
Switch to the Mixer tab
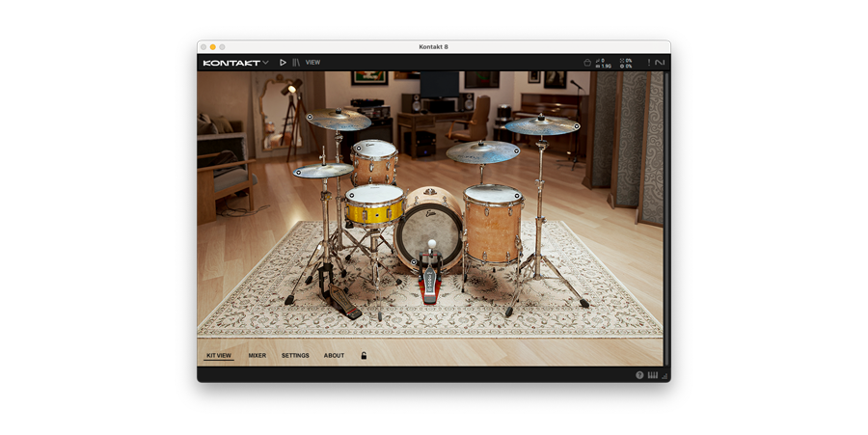[x=258, y=356]
